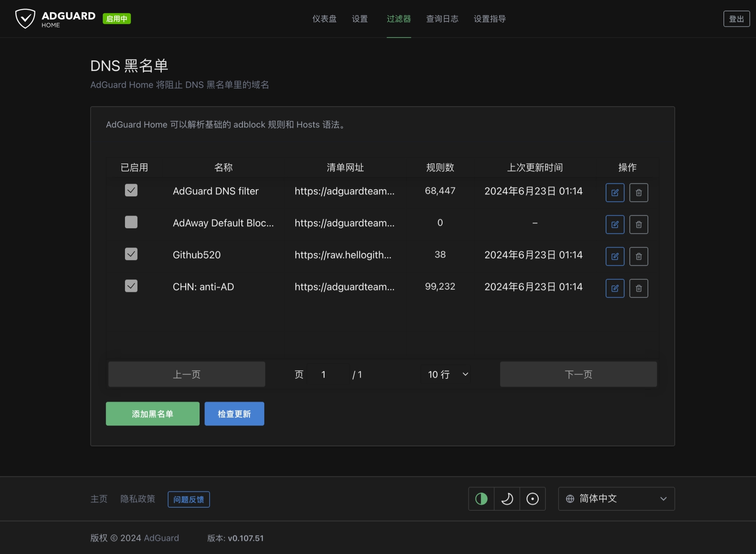Image resolution: width=756 pixels, height=554 pixels.
Task: Click the 添加黑名单 add blocklist button
Action: tap(153, 414)
